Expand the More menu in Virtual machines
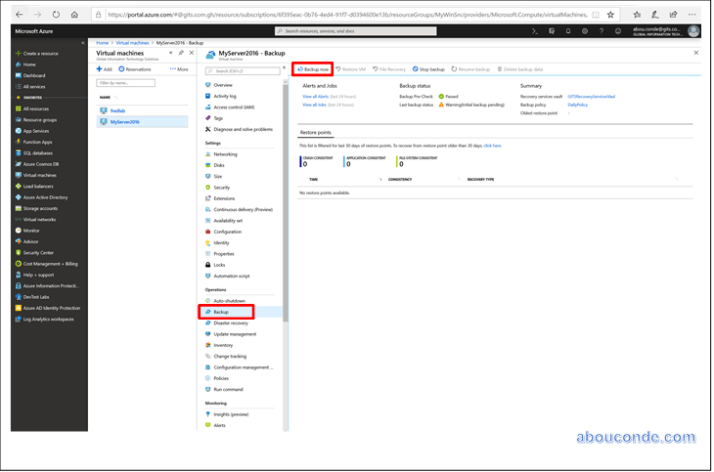 point(178,69)
